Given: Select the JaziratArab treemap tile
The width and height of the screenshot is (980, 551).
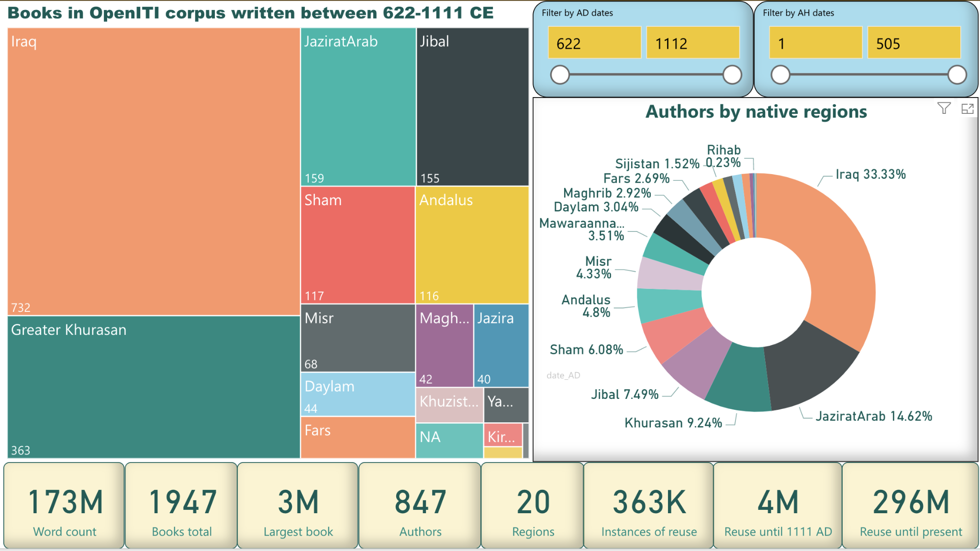Looking at the screenshot, I should coord(358,107).
